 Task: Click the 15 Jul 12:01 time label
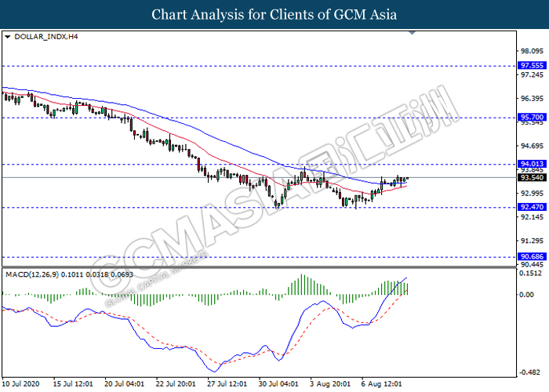(73, 384)
